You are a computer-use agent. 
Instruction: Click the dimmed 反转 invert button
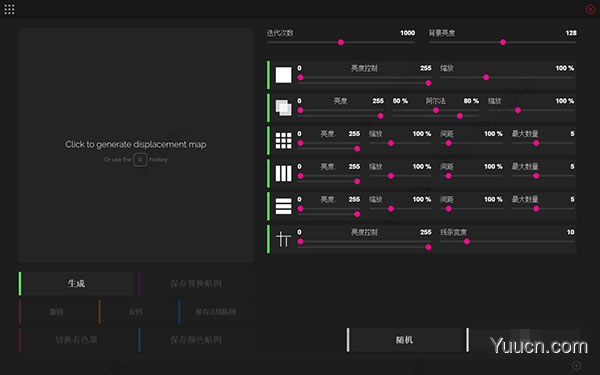(136, 312)
